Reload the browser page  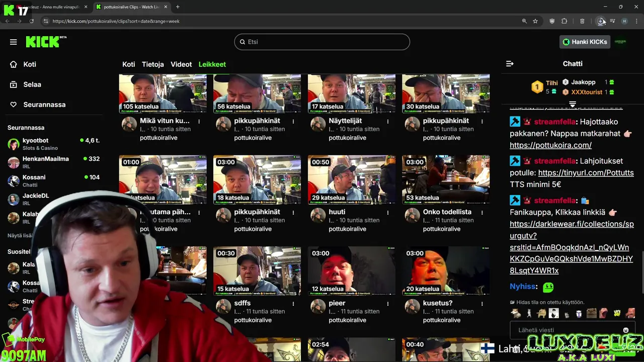click(x=31, y=21)
